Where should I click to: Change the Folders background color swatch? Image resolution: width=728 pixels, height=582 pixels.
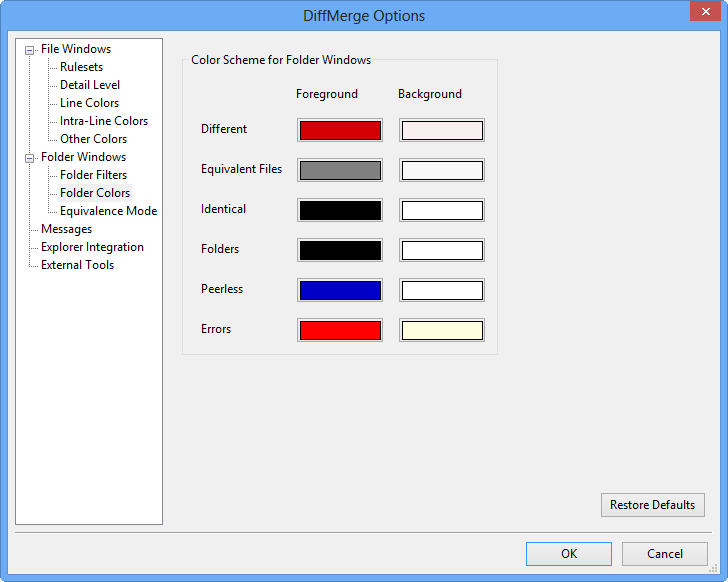(x=442, y=250)
